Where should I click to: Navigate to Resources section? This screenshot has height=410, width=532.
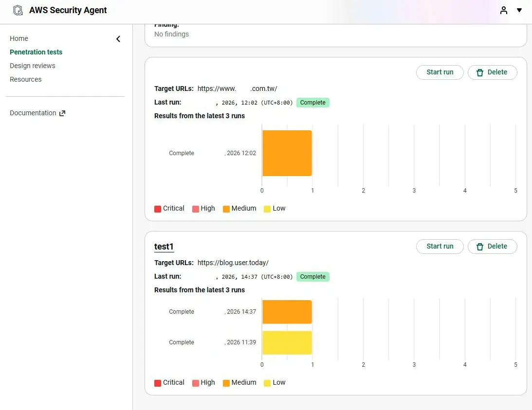pos(26,79)
